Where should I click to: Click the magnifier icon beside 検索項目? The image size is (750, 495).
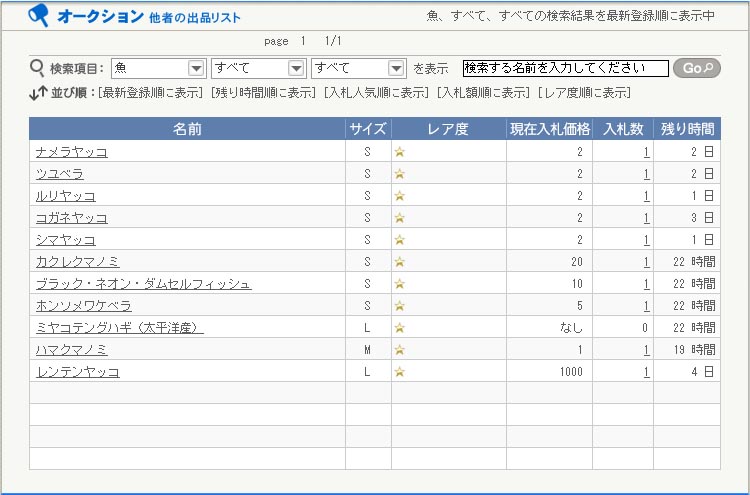point(38,68)
